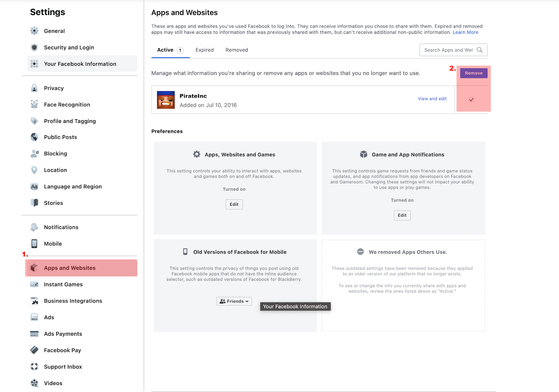Open Business Integrations settings

82,301
